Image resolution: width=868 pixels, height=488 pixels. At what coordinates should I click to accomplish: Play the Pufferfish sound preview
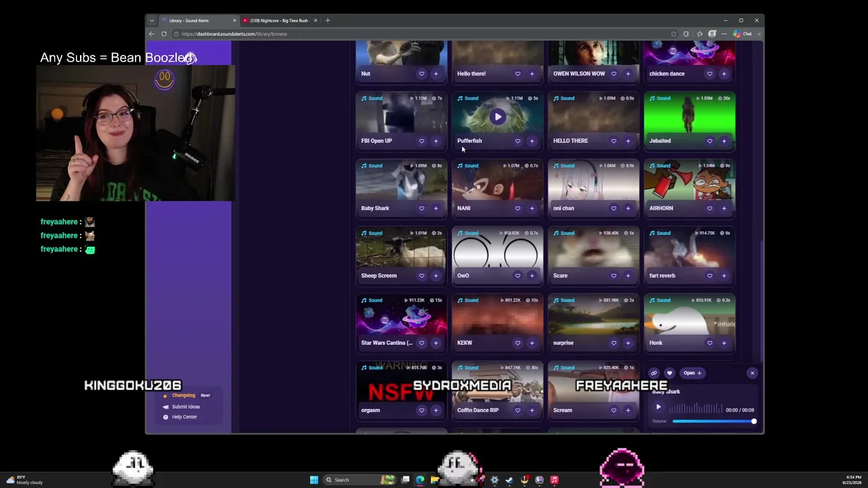coord(498,117)
